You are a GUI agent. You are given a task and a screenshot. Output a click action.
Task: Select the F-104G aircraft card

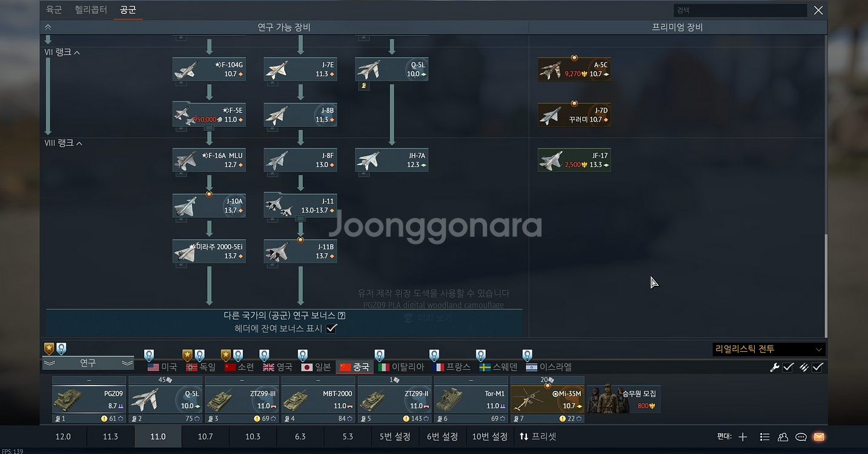pos(209,69)
